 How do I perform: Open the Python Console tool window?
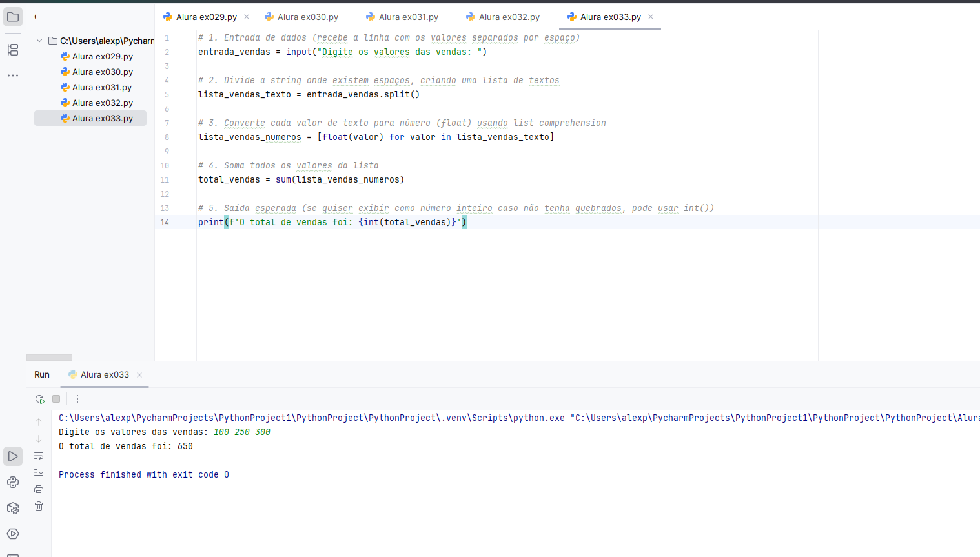[13, 482]
